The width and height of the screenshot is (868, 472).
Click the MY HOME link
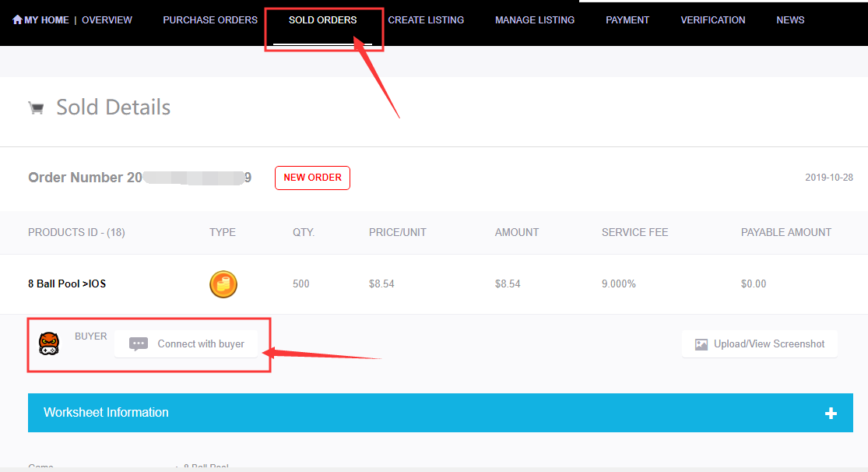pyautogui.click(x=47, y=20)
